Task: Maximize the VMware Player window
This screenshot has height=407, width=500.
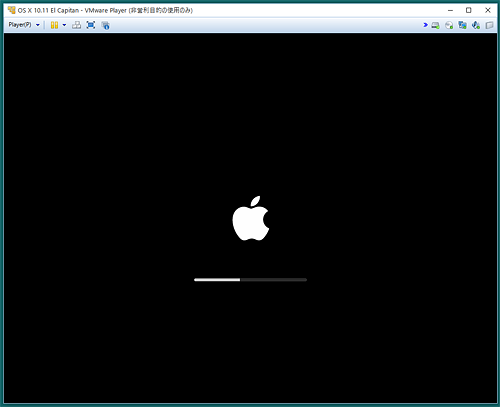Action: coord(469,10)
